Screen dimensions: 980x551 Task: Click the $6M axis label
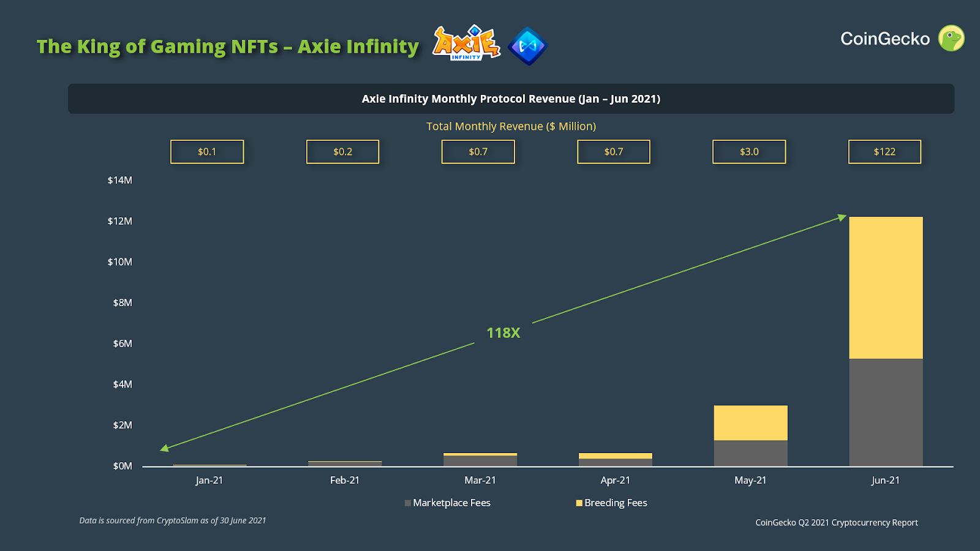123,343
